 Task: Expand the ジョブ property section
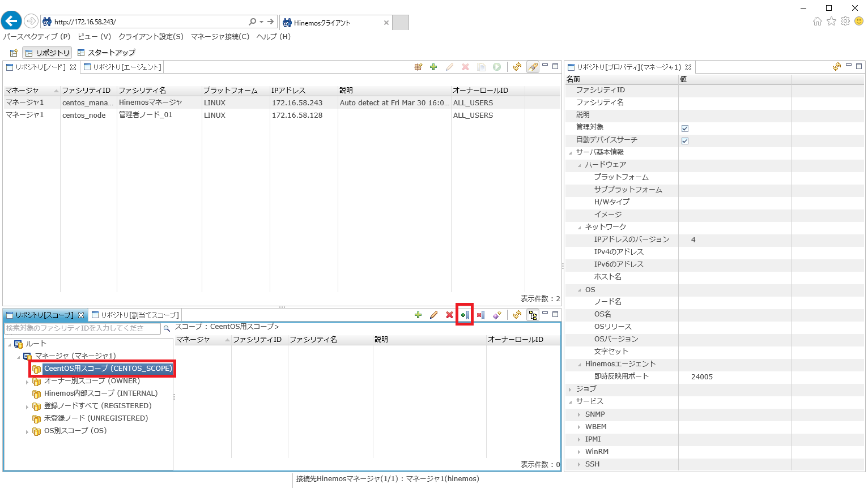point(570,389)
